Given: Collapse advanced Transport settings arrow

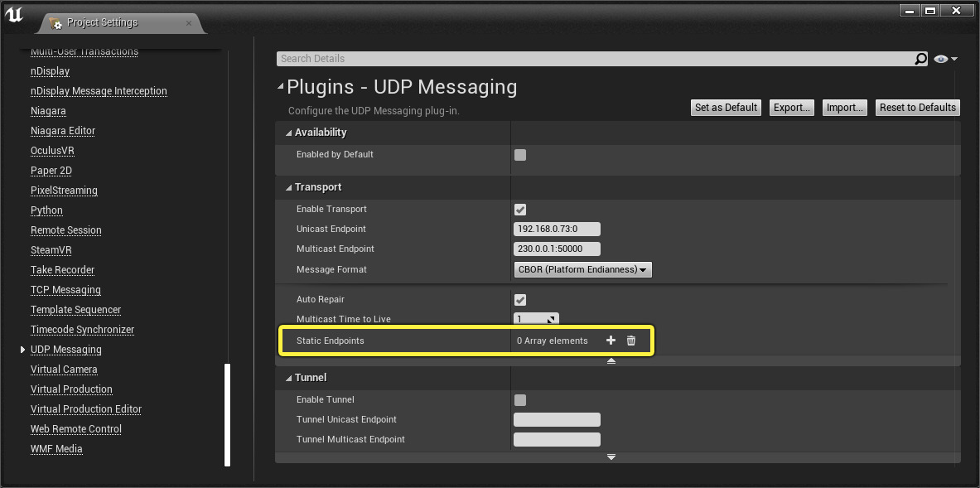Looking at the screenshot, I should click(611, 361).
